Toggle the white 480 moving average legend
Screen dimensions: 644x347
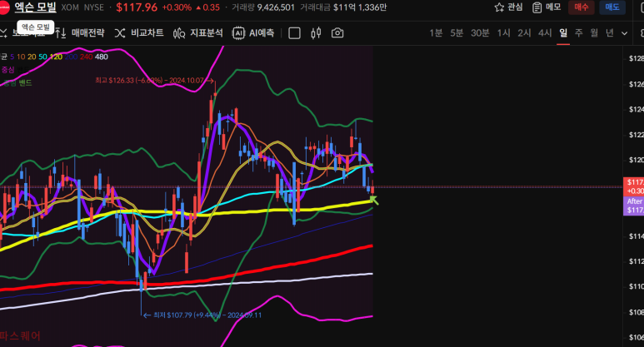pos(102,57)
